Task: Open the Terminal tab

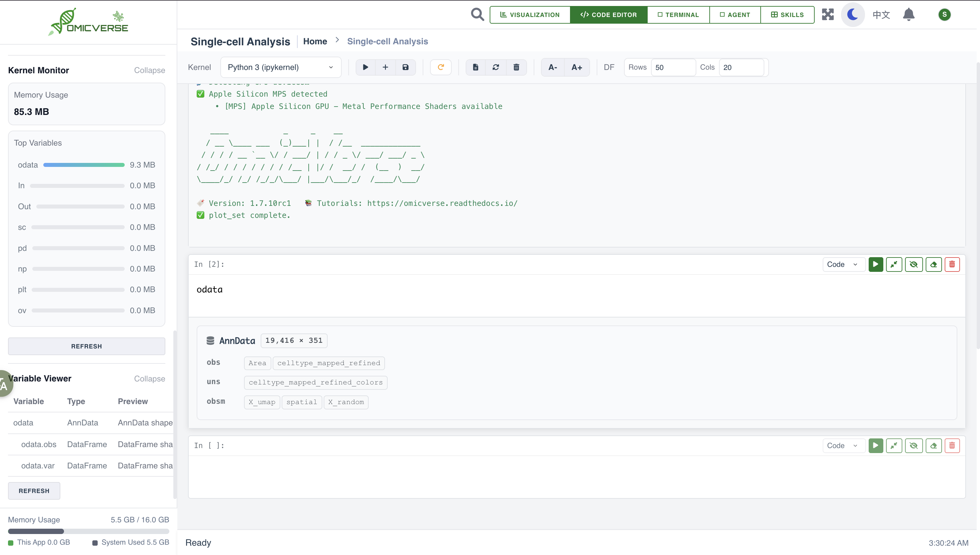Action: pyautogui.click(x=678, y=14)
